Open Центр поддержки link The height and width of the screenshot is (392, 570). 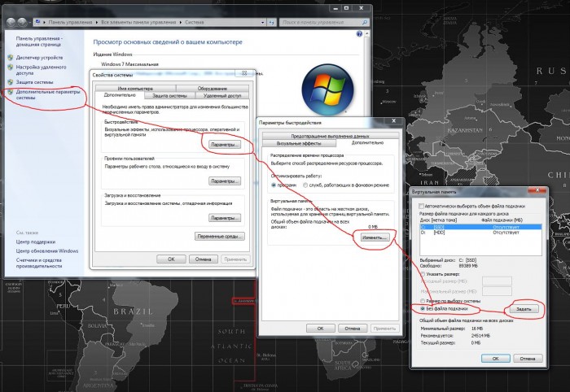36,242
